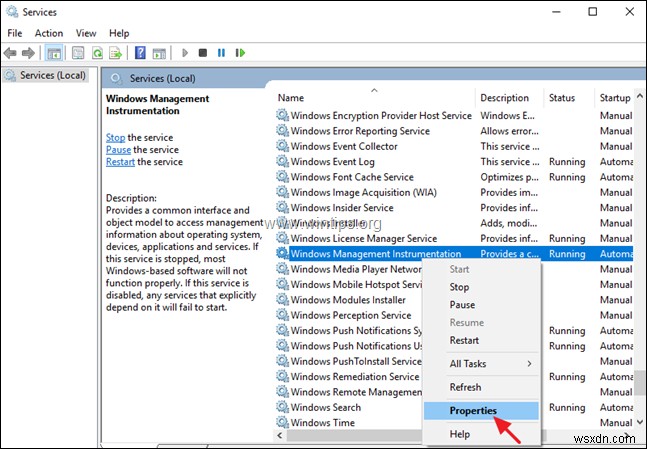Select Windows Modules Installer row

pyautogui.click(x=454, y=300)
